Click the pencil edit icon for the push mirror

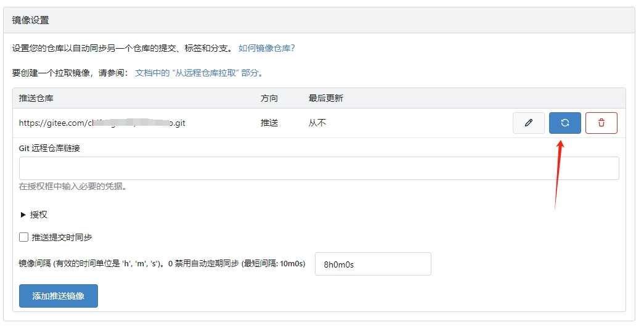528,123
